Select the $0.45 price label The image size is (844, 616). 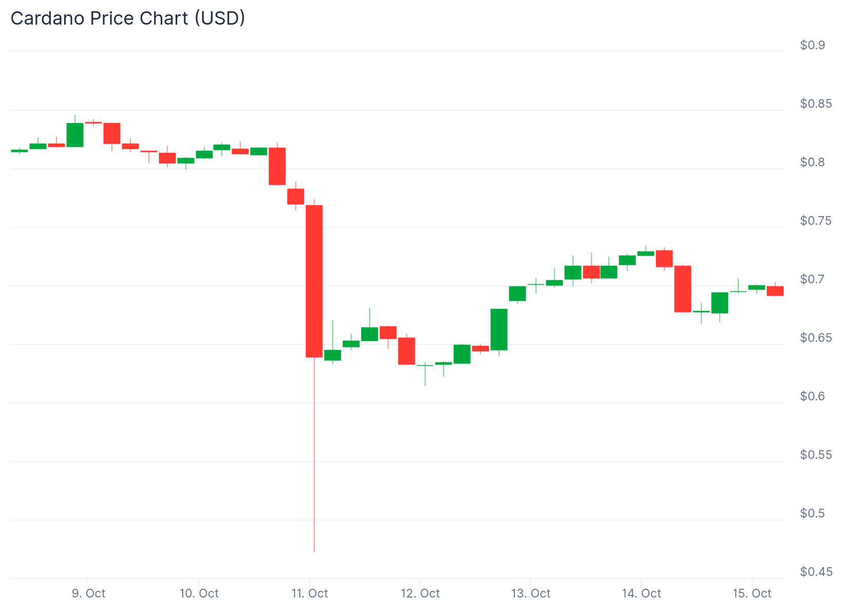(x=816, y=572)
